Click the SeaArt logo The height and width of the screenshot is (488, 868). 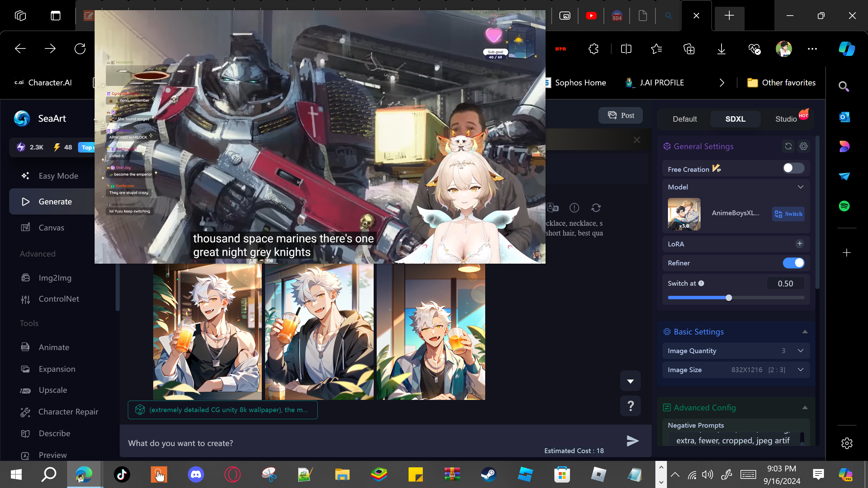40,119
